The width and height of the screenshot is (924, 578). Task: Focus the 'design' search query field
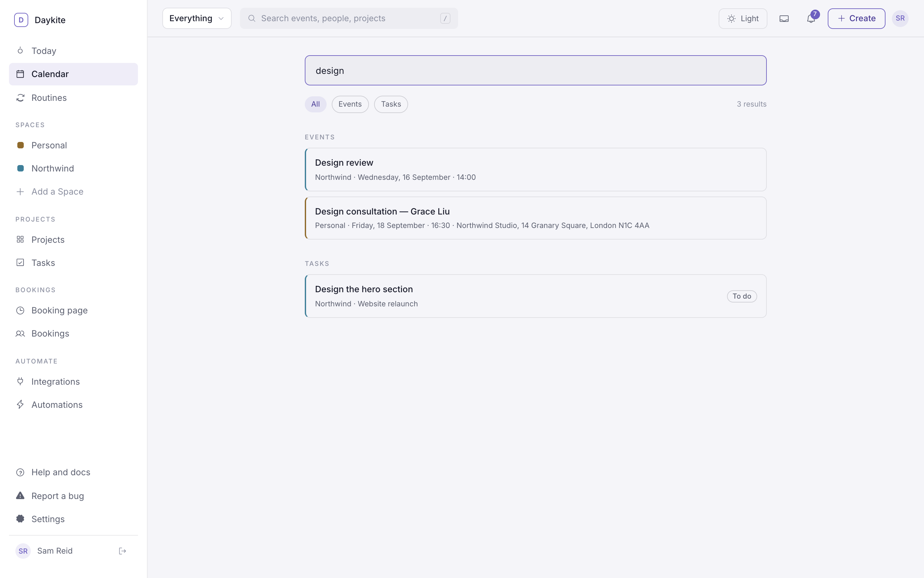click(535, 70)
